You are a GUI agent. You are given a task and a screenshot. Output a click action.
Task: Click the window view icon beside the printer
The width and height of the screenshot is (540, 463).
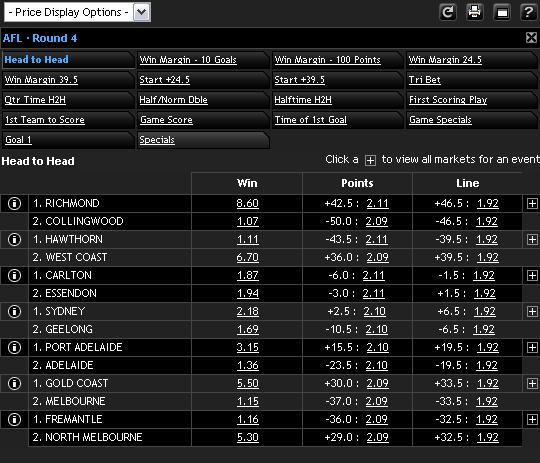pyautogui.click(x=502, y=12)
